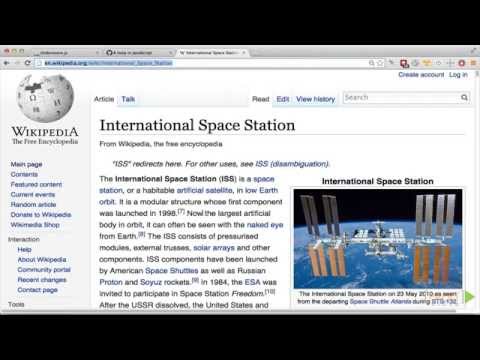
Task: Click the magnifier zoom icon in address bar
Action: (371, 63)
